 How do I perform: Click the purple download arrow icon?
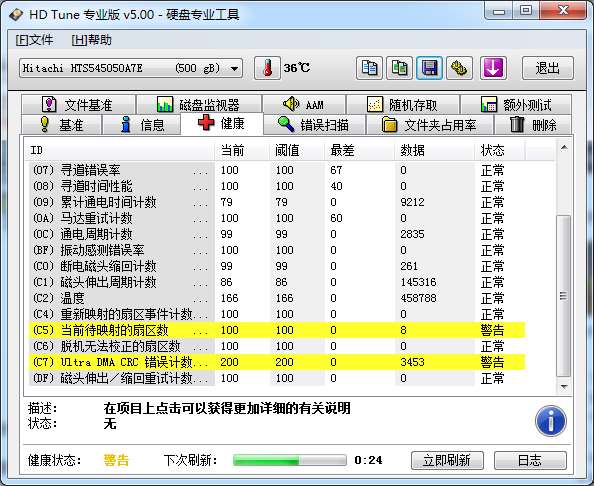pos(493,68)
